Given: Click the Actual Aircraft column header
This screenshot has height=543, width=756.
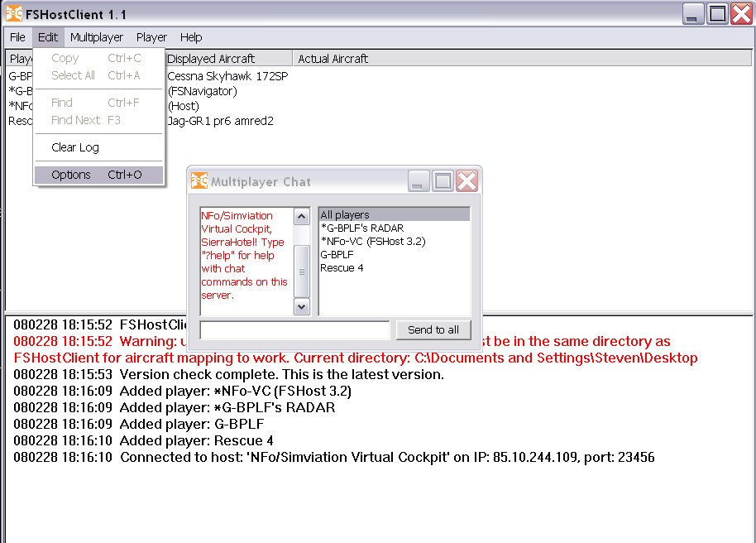Looking at the screenshot, I should [x=333, y=59].
